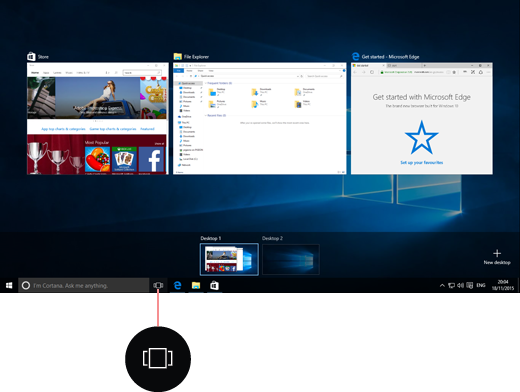Open the network status tray icon
The width and height of the screenshot is (520, 392).
pyautogui.click(x=451, y=285)
